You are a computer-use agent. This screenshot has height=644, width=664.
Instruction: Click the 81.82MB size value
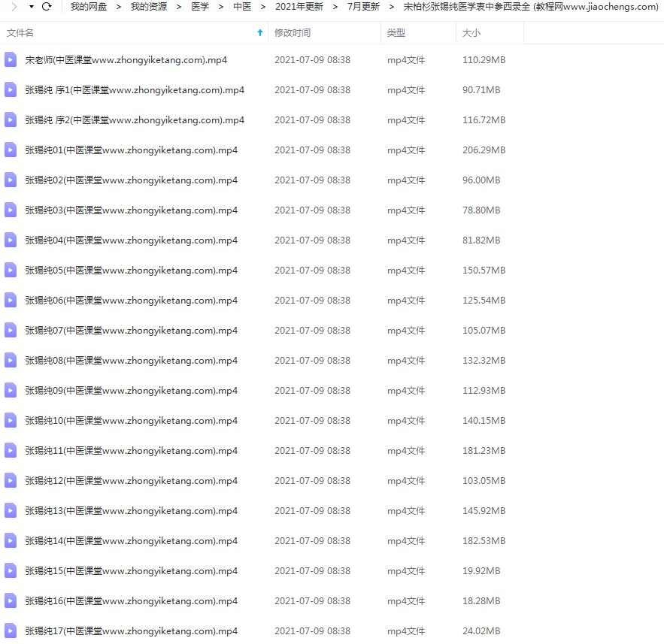click(481, 240)
